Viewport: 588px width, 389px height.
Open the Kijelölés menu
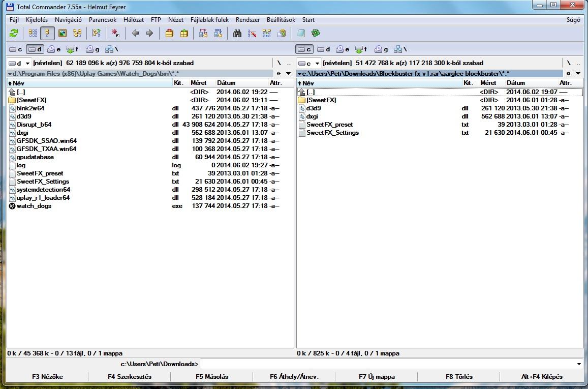pos(37,20)
